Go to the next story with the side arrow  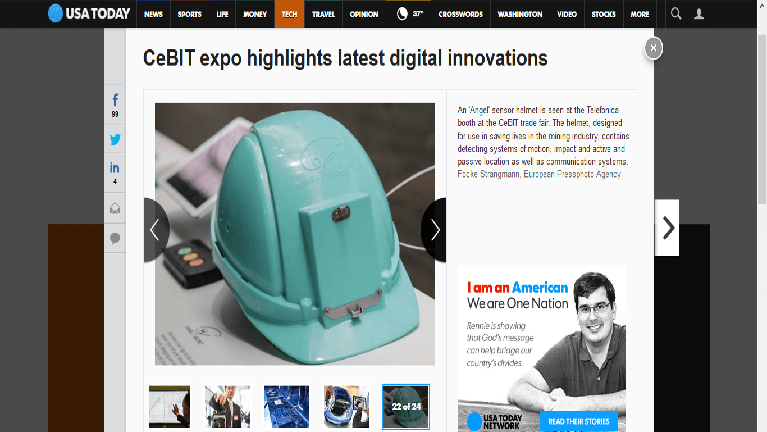click(667, 227)
